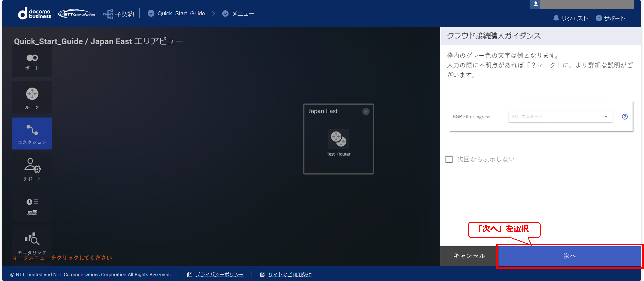
Task: Click the Test_Router icon in Japan East
Action: pyautogui.click(x=338, y=139)
